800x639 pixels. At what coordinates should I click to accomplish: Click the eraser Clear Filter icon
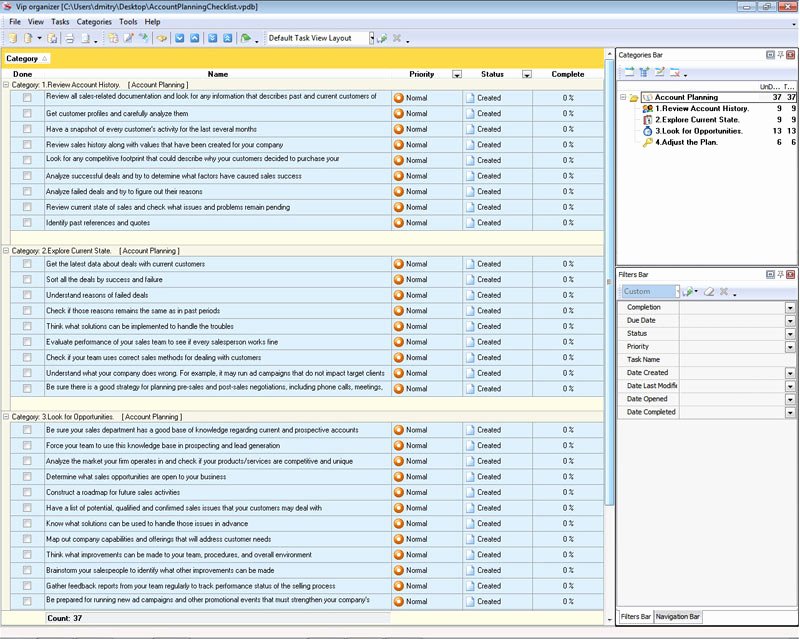709,291
